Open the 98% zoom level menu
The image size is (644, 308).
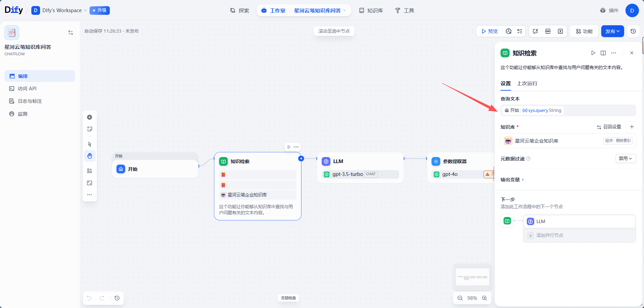tap(472, 298)
